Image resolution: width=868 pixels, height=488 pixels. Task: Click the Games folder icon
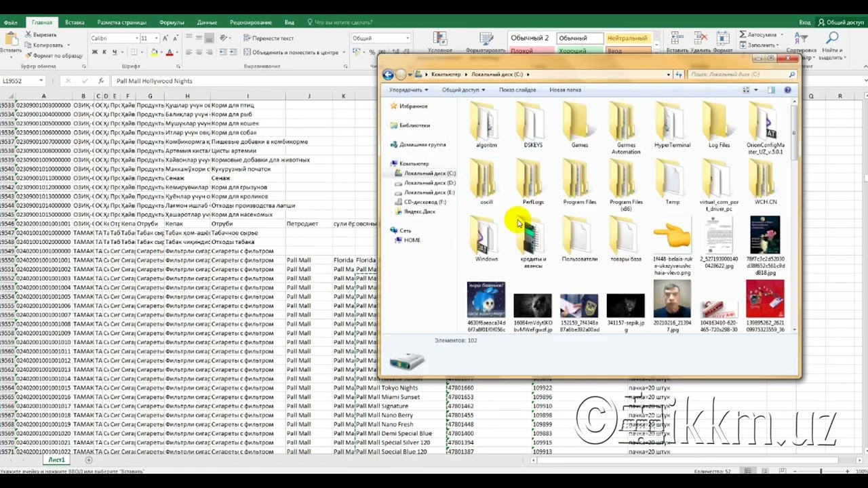(579, 122)
